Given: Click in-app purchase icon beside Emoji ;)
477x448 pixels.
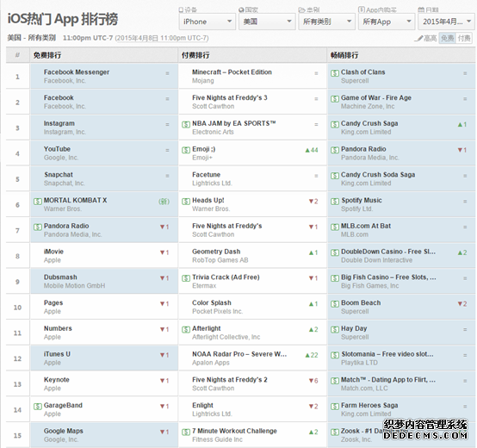Looking at the screenshot, I should click(186, 150).
